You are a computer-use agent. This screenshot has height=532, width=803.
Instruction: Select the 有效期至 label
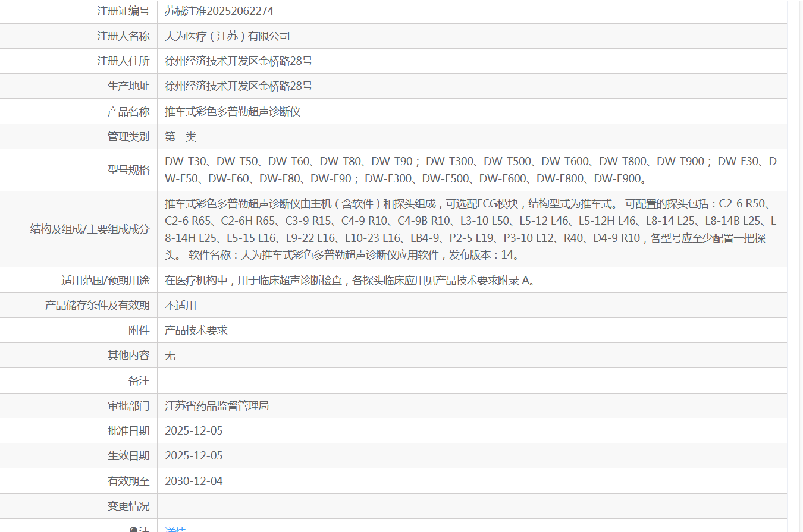tap(128, 481)
